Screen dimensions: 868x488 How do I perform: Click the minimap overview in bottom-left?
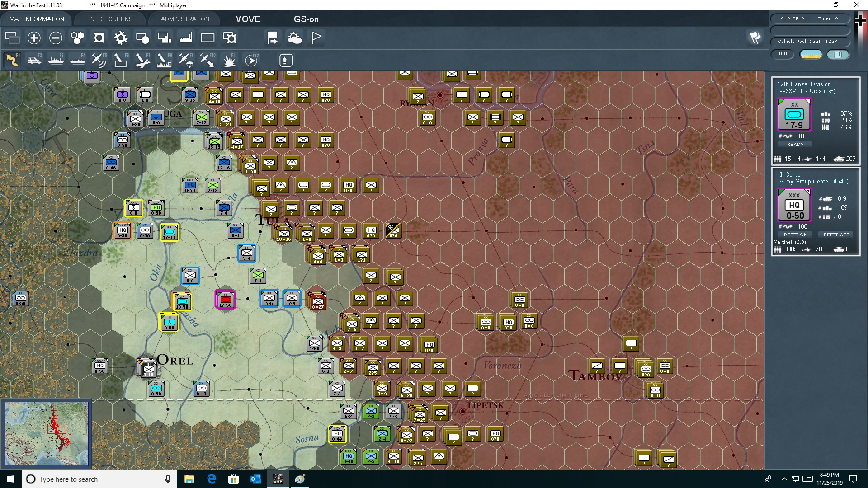coord(46,434)
